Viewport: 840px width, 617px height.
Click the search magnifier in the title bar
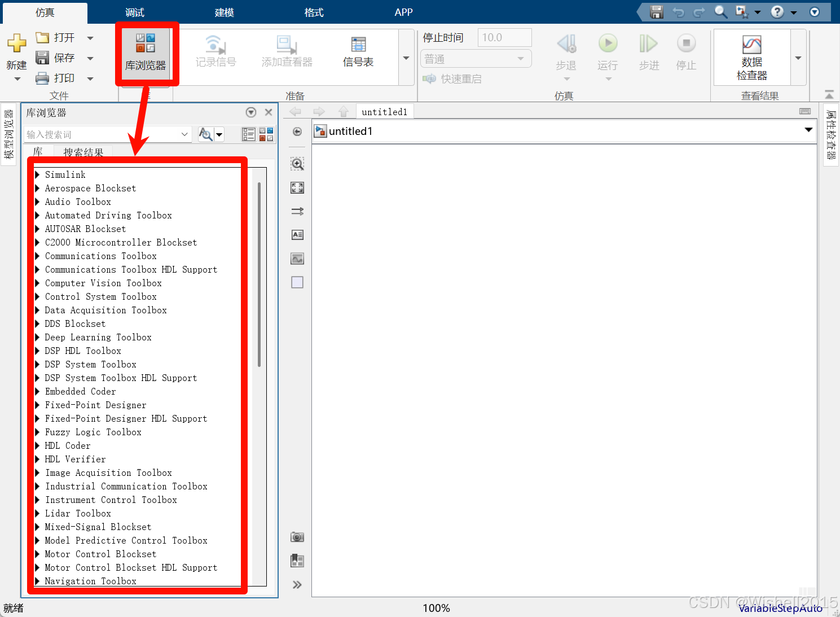tap(720, 12)
